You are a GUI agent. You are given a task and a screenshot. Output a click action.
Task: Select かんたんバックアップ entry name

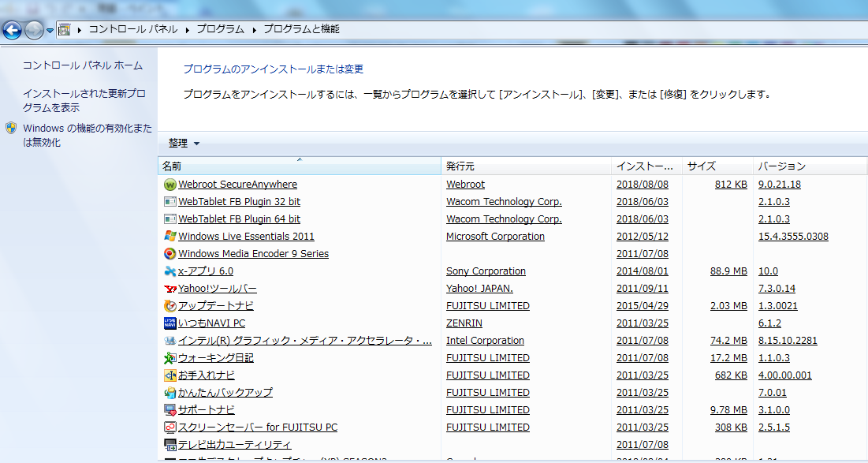coord(225,393)
